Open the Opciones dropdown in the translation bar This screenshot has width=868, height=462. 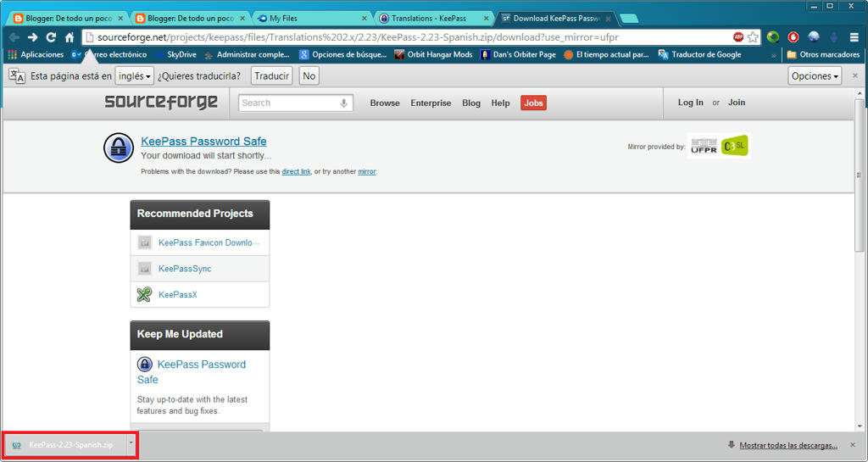click(815, 75)
